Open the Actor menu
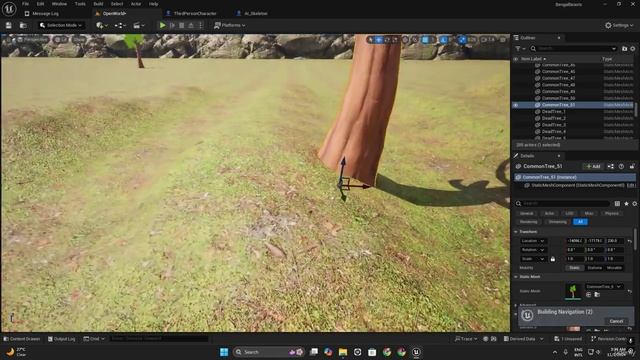 point(136,4)
